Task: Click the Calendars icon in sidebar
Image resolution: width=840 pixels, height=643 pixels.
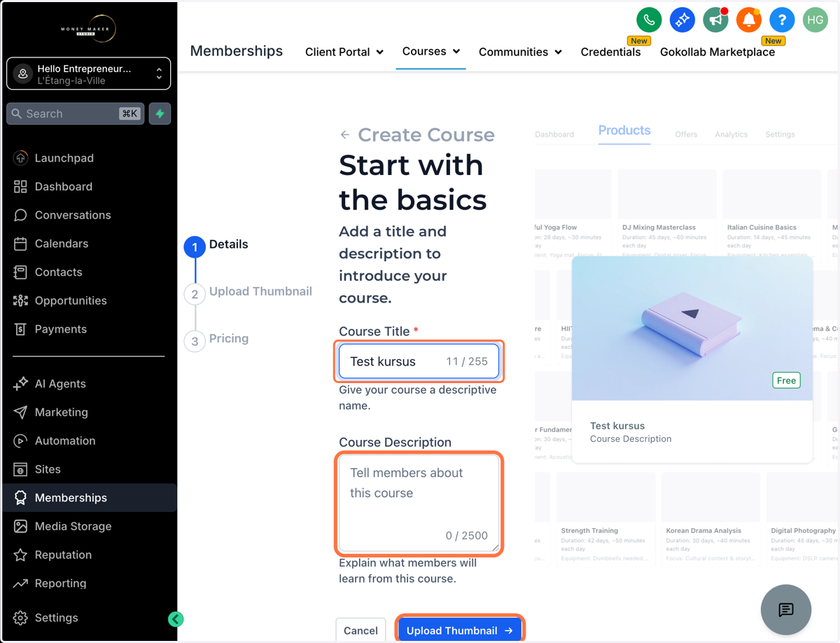Action: coord(20,244)
